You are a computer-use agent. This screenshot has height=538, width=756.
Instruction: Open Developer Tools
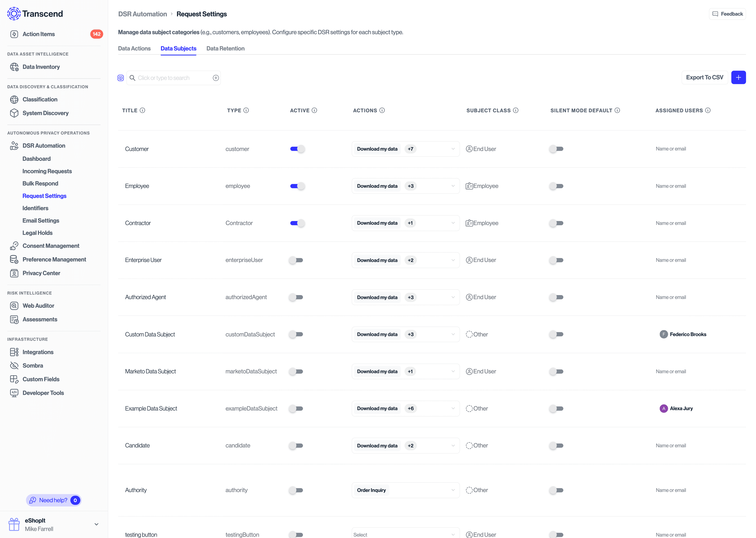point(43,393)
